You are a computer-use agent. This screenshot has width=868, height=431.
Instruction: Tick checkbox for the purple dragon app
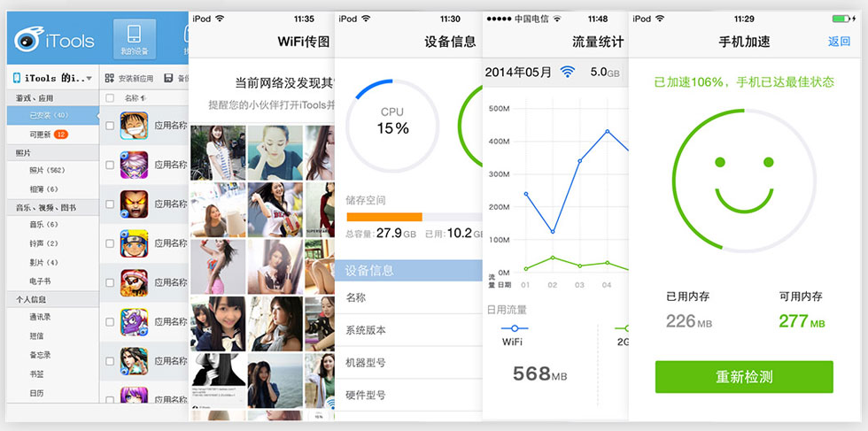pyautogui.click(x=110, y=322)
